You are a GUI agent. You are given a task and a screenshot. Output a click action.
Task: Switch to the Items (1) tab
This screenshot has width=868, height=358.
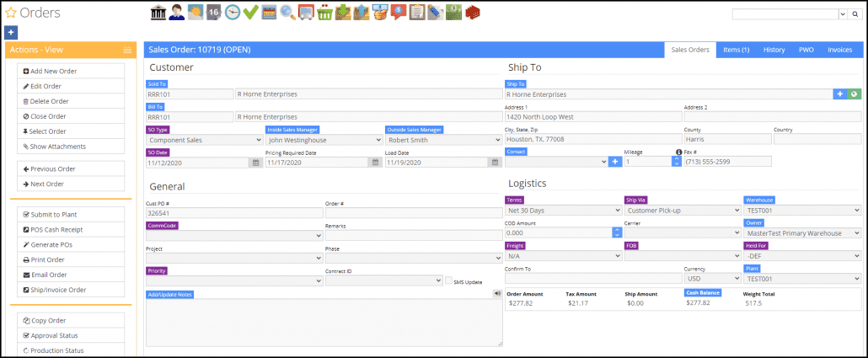point(736,50)
